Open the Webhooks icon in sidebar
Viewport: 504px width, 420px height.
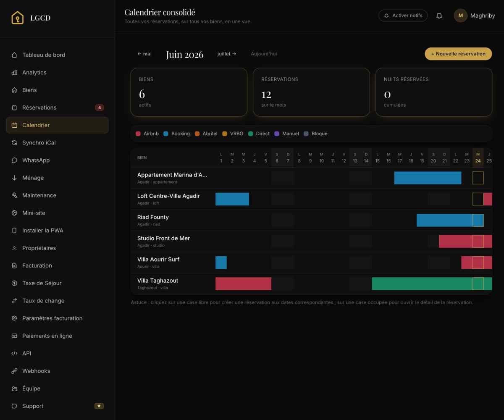click(14, 371)
